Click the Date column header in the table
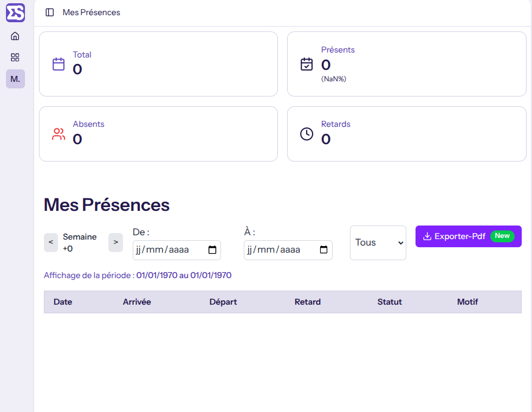Screen dimensions: 532x412 coord(63,301)
